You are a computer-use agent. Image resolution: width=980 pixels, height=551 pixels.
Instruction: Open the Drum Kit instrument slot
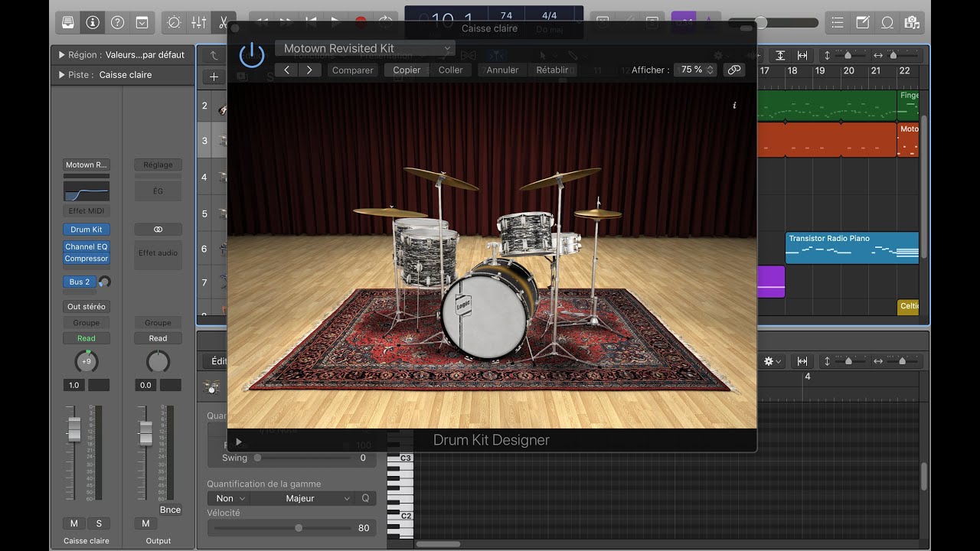pyautogui.click(x=87, y=230)
